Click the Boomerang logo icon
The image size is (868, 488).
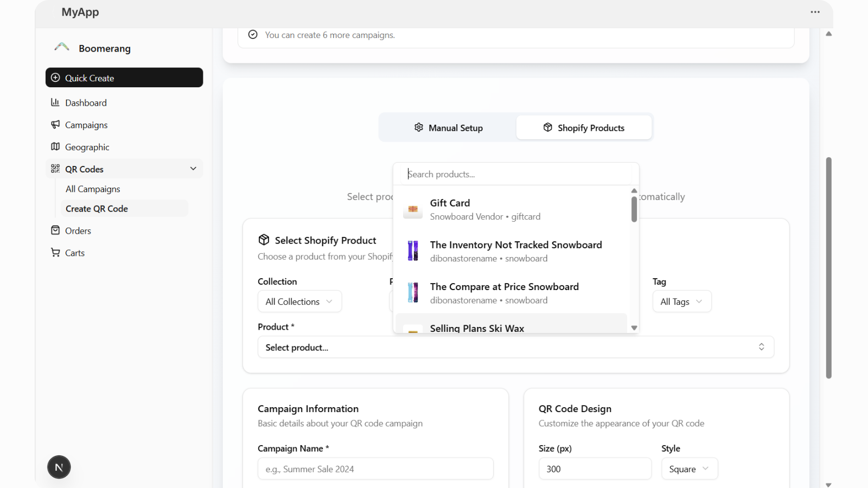(61, 47)
